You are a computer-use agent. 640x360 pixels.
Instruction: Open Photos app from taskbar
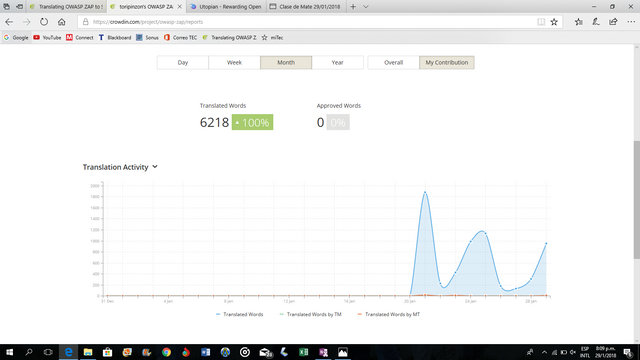(342, 352)
